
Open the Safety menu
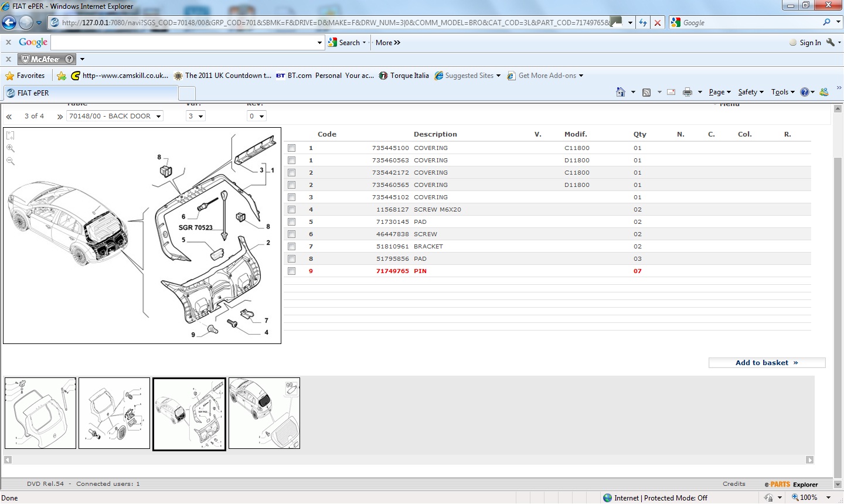(750, 92)
